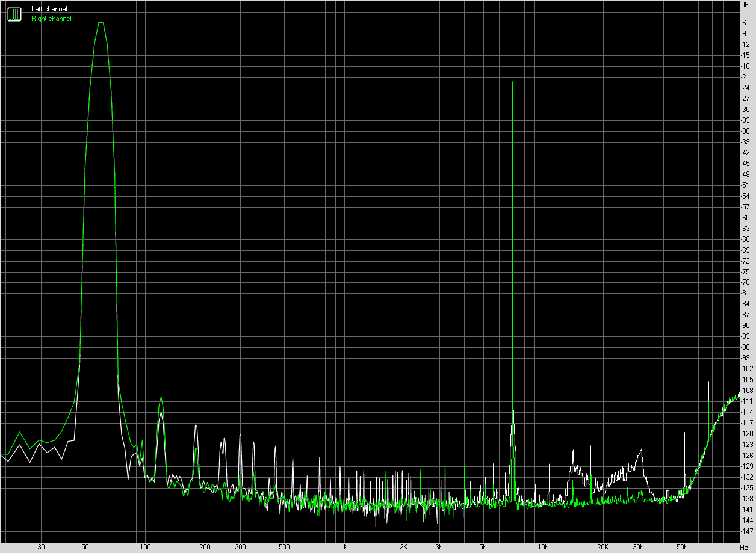The height and width of the screenshot is (553, 756).
Task: Click the "300" frequency axis label
Action: (240, 547)
